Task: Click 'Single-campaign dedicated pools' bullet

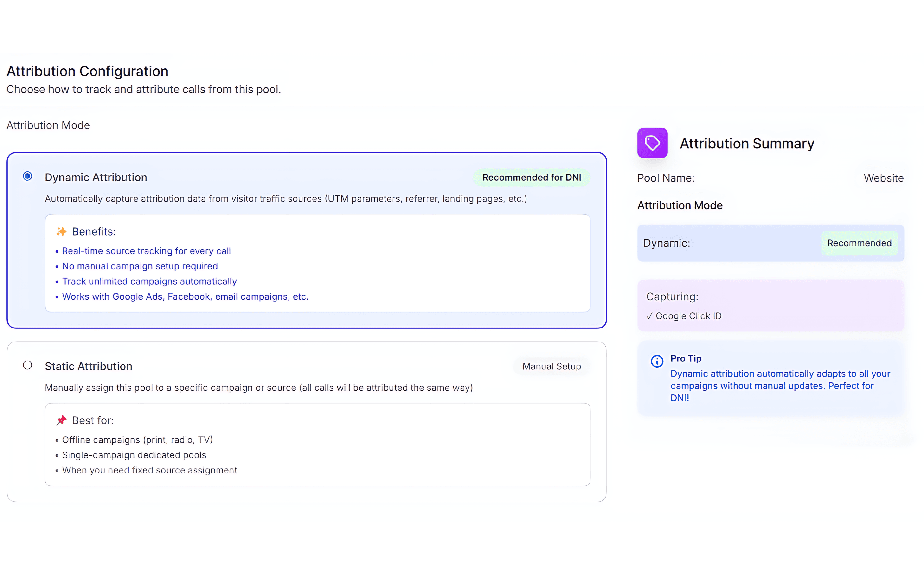Action: point(134,455)
